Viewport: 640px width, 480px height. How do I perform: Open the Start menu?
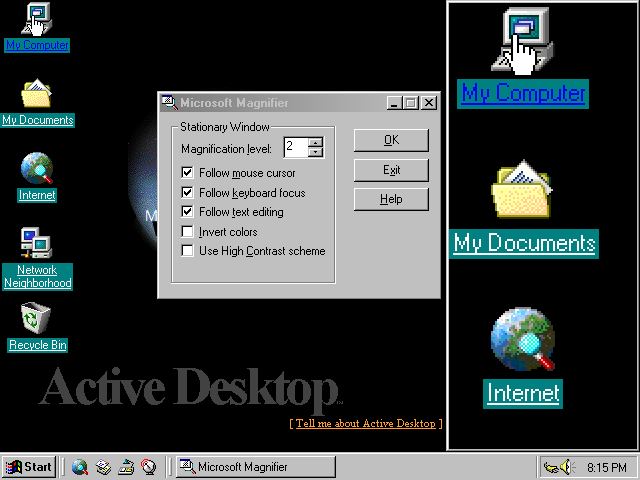(x=29, y=467)
